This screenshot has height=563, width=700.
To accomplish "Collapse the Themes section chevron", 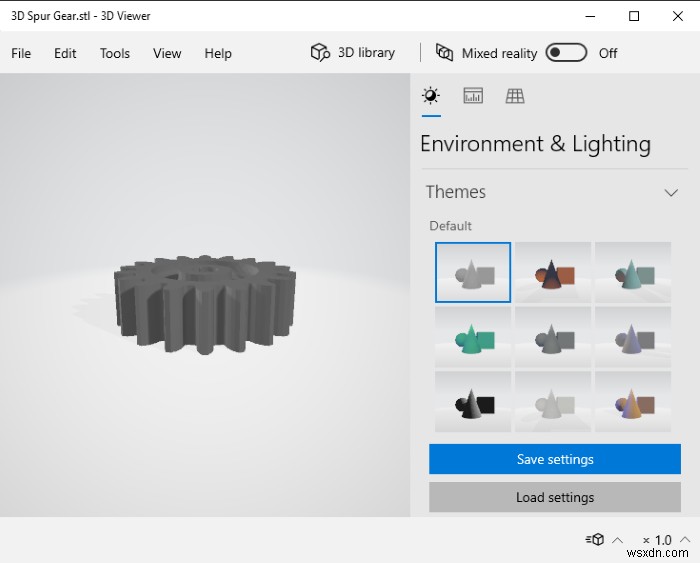I will tap(671, 192).
